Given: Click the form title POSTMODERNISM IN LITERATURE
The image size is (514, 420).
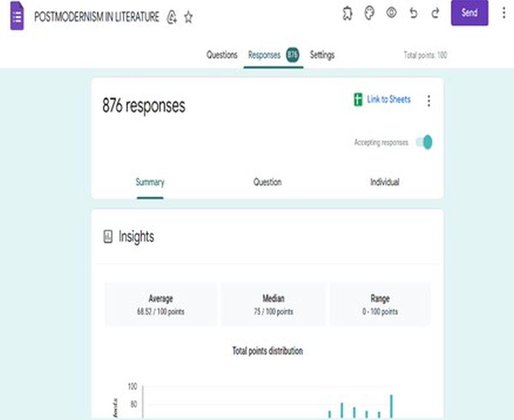Looking at the screenshot, I should 96,17.
